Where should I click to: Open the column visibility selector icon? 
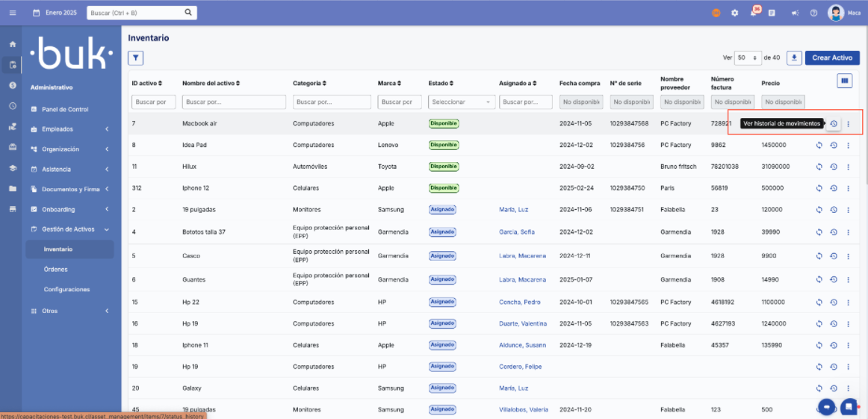coord(845,81)
